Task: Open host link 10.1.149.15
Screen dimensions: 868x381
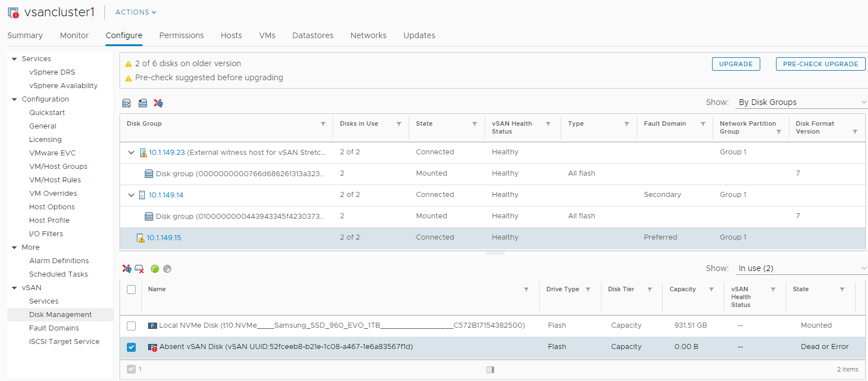Action: point(164,237)
